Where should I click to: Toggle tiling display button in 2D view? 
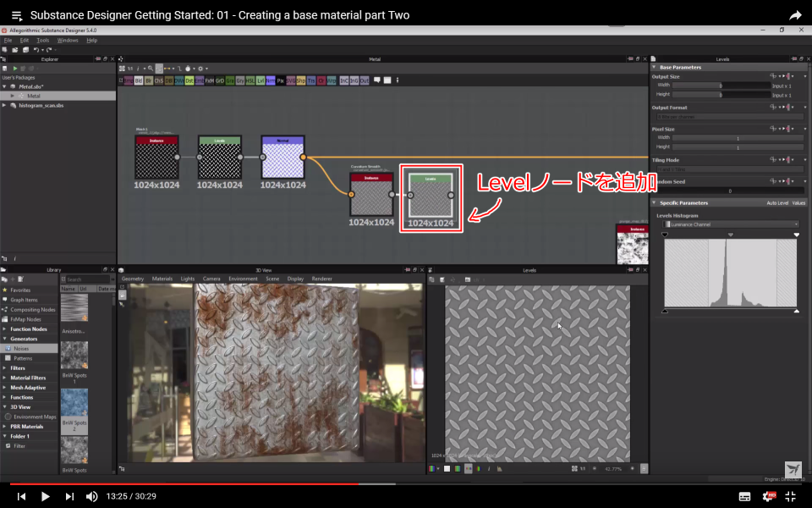468,468
